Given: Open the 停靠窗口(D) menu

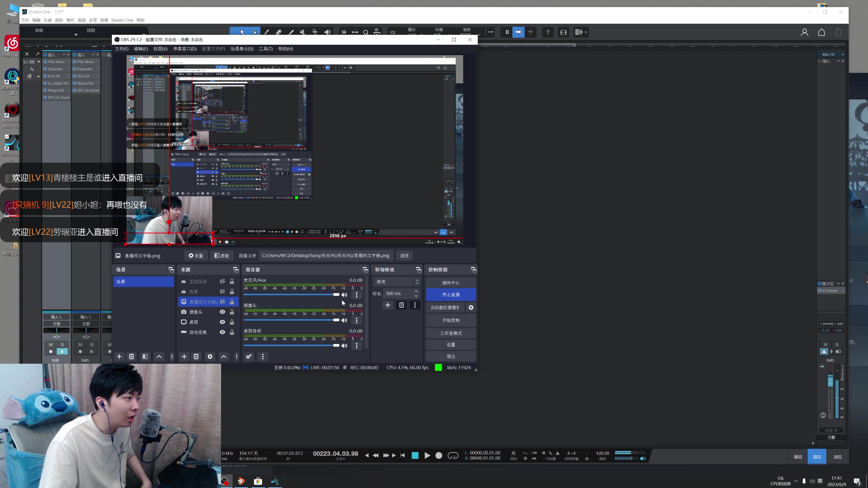Looking at the screenshot, I should [185, 49].
